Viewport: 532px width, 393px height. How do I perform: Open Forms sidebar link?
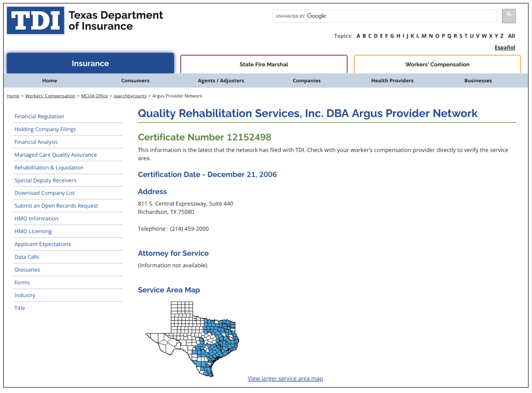point(22,283)
